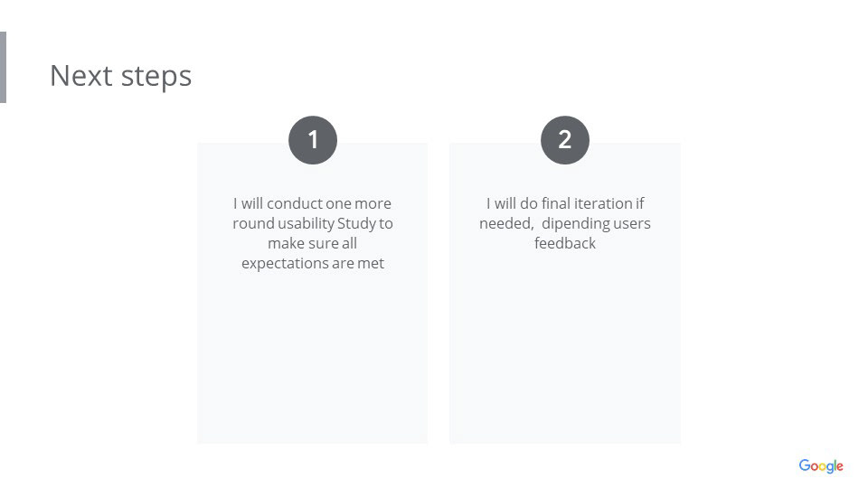Select the first card's usability study text
The width and height of the screenshot is (868, 488).
(x=313, y=233)
